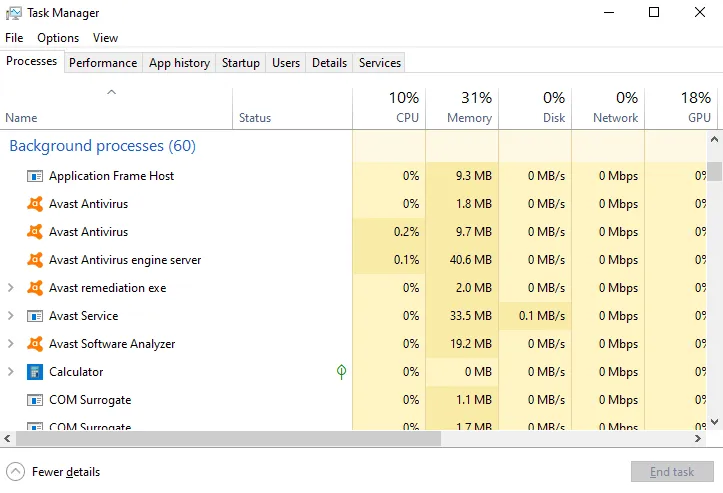Select the Avast Service name
Screen dimensions: 723x493
pos(83,316)
